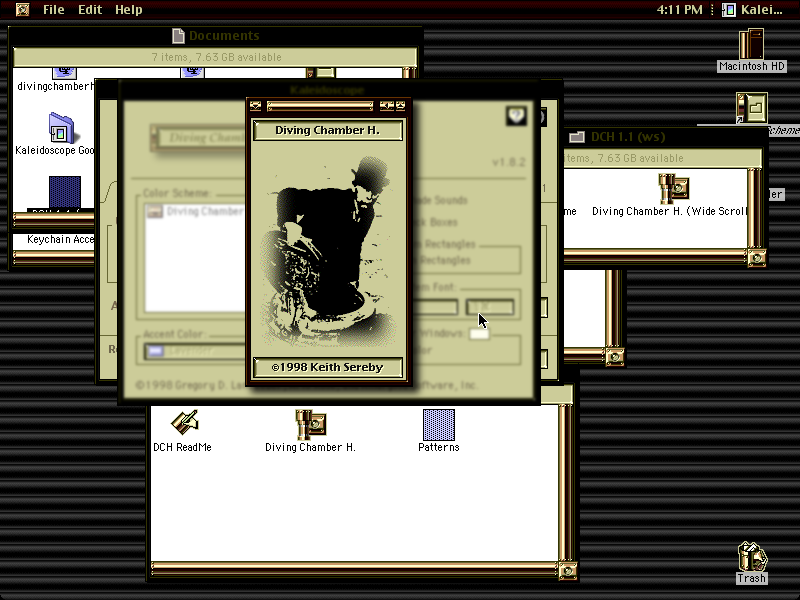Select Diving Chamber in the Color Scheme list
Viewport: 800px width, 600px height.
[195, 211]
